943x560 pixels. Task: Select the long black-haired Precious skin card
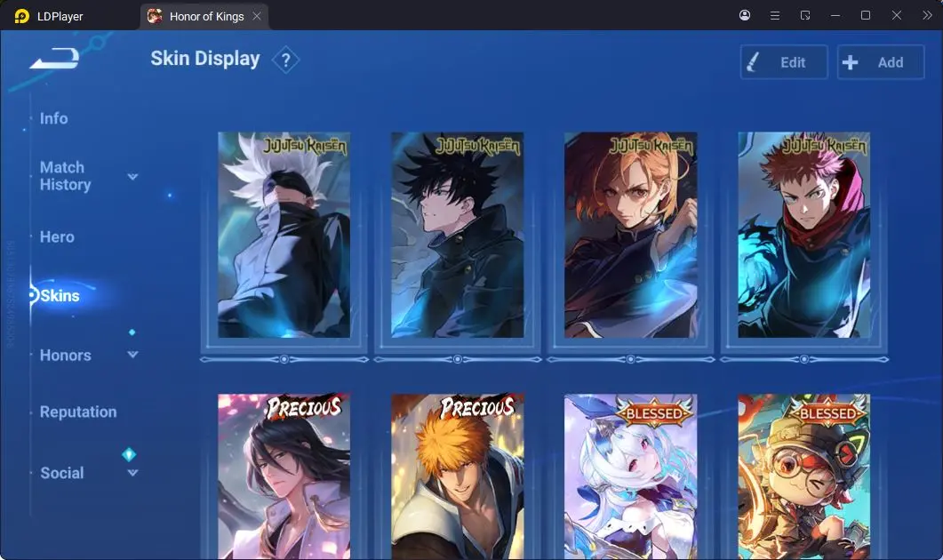pos(284,476)
